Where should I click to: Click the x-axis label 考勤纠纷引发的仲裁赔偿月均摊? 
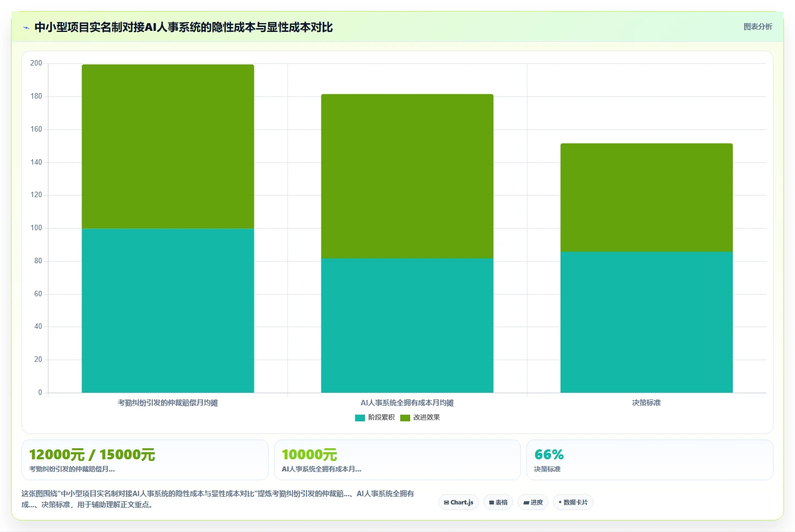(x=168, y=403)
